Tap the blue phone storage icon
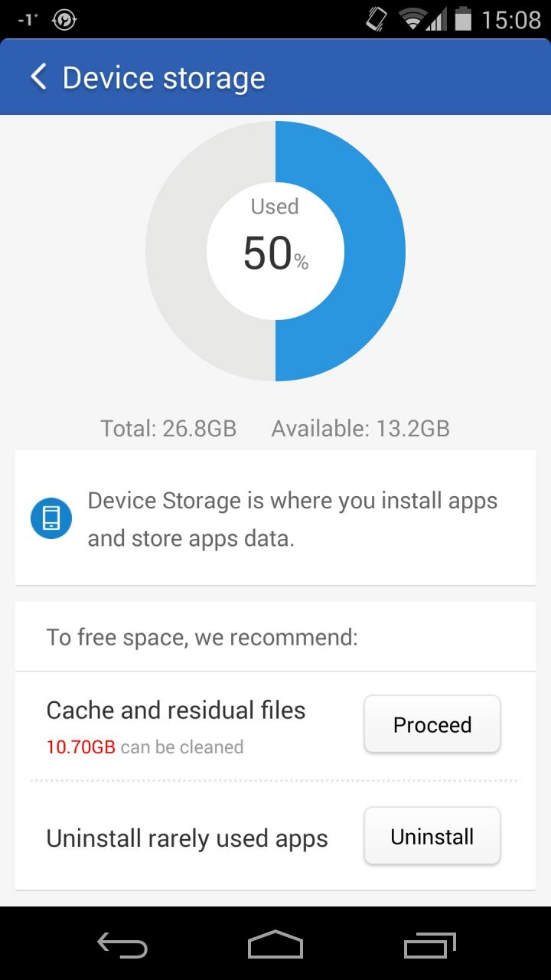The image size is (551, 980). tap(51, 518)
